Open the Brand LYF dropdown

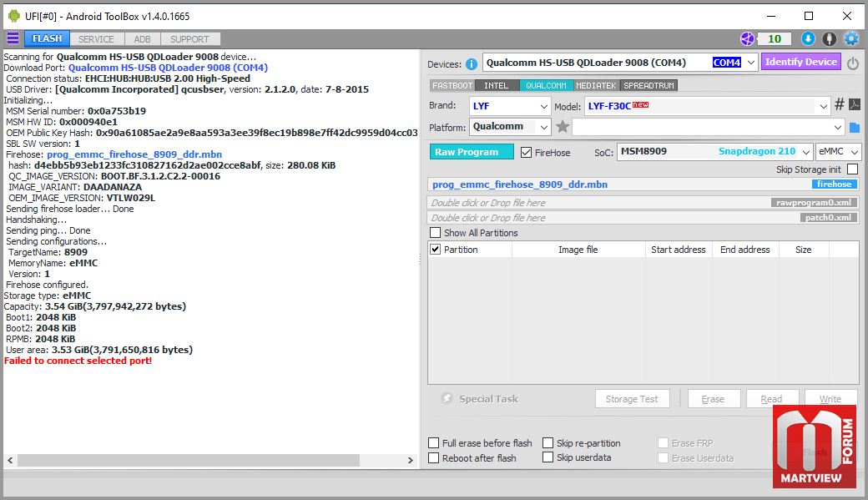tap(543, 106)
